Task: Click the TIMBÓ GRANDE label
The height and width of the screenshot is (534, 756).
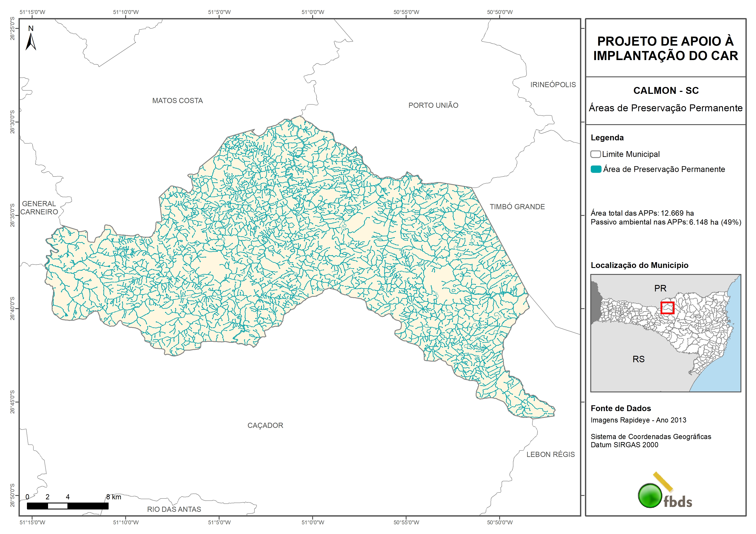Action: point(517,207)
